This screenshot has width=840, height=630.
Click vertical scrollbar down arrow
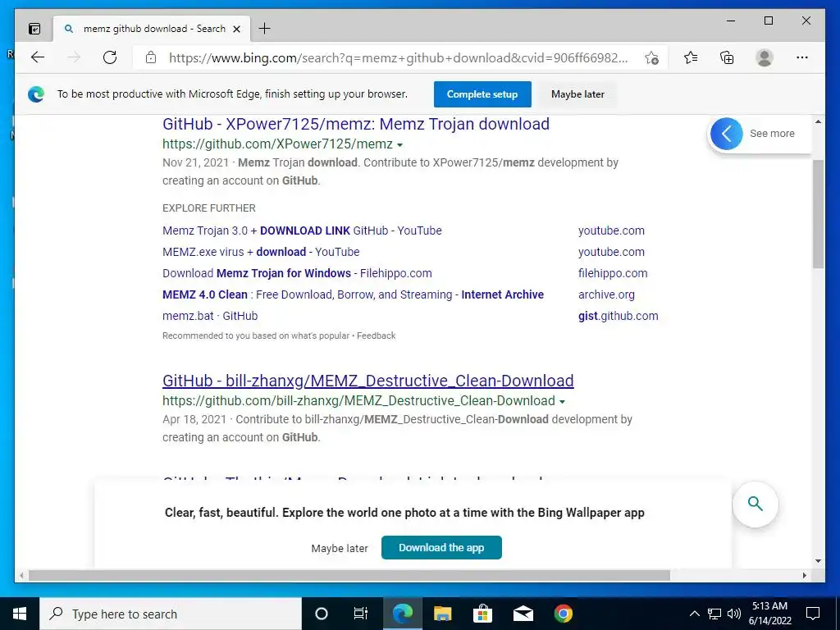818,561
